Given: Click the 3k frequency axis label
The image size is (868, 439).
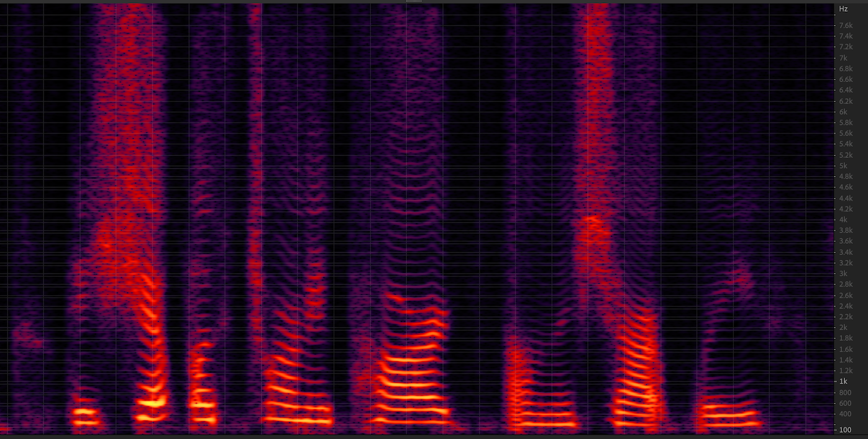Looking at the screenshot, I should [843, 274].
